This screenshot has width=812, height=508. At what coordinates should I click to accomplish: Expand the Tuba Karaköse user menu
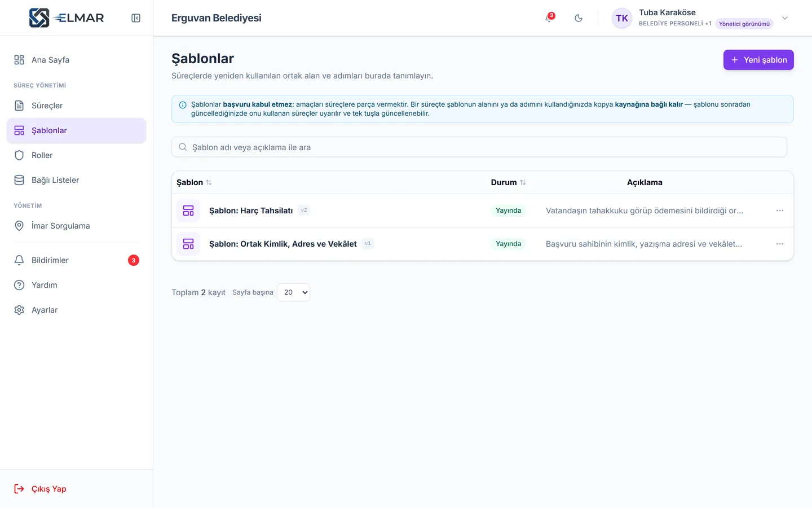click(785, 18)
